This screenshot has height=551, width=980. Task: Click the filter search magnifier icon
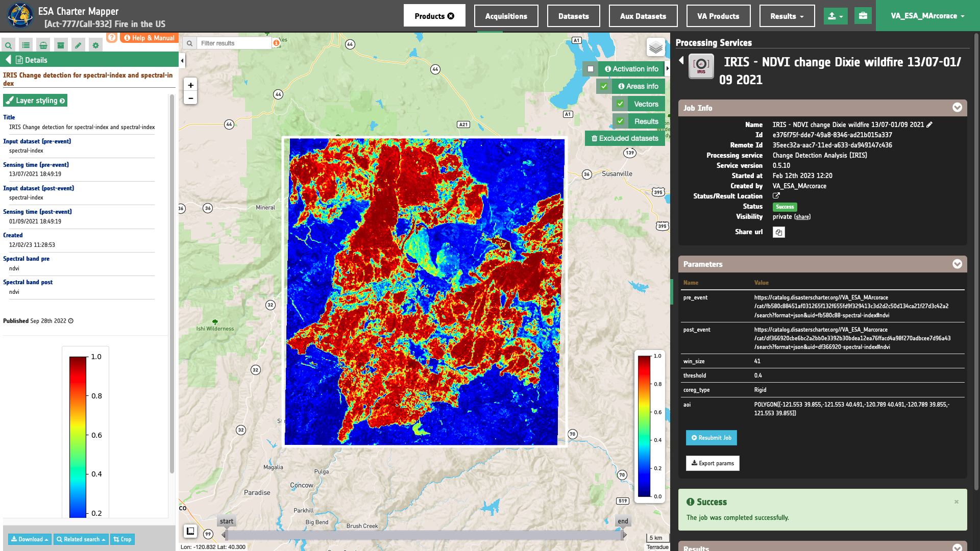tap(190, 43)
